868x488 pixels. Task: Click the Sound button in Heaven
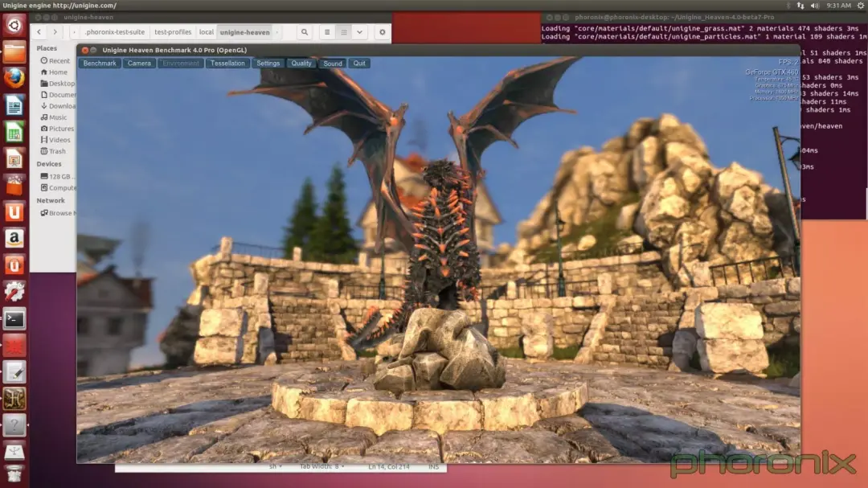coord(333,64)
